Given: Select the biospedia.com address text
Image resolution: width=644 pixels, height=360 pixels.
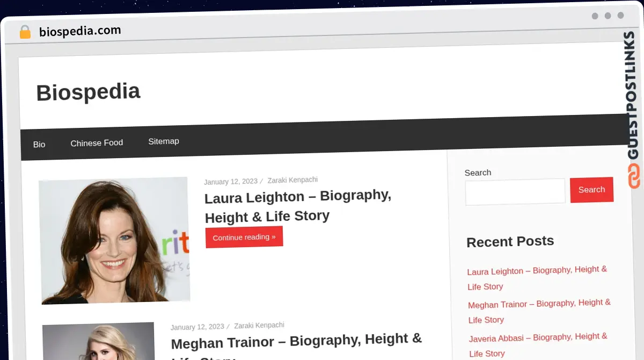Looking at the screenshot, I should coord(80,31).
